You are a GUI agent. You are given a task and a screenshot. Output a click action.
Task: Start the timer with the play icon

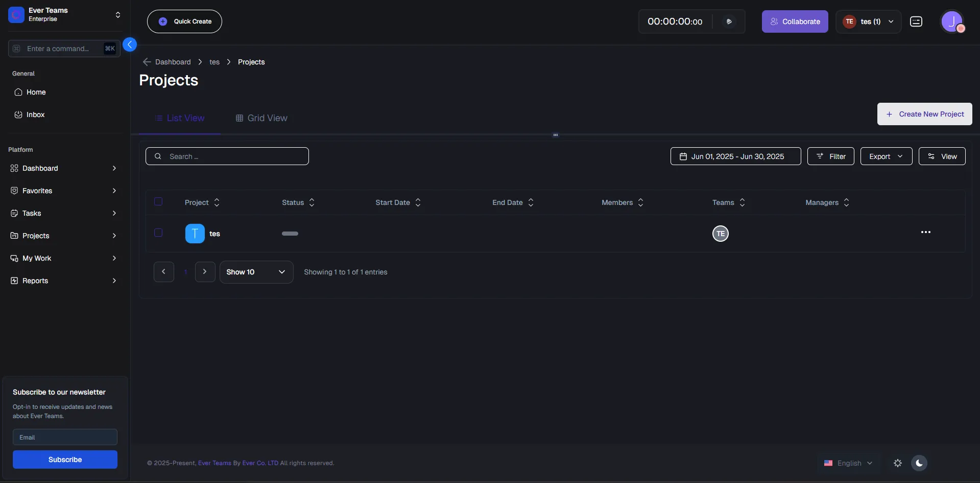729,21
